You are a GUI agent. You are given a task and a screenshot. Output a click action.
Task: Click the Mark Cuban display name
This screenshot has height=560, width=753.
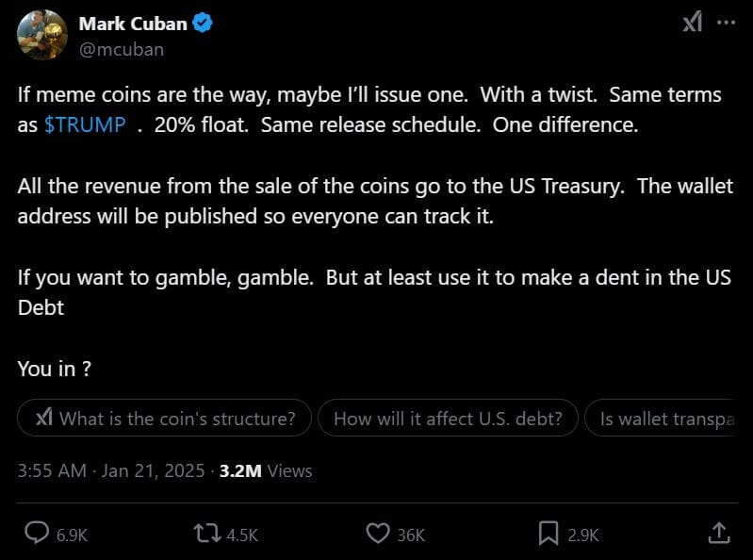pos(132,25)
